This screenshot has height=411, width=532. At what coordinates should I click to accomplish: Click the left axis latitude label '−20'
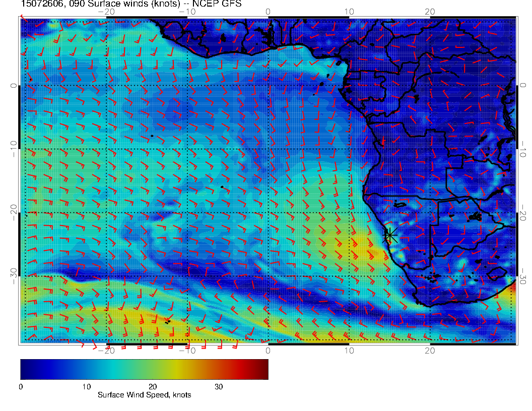pos(13,212)
